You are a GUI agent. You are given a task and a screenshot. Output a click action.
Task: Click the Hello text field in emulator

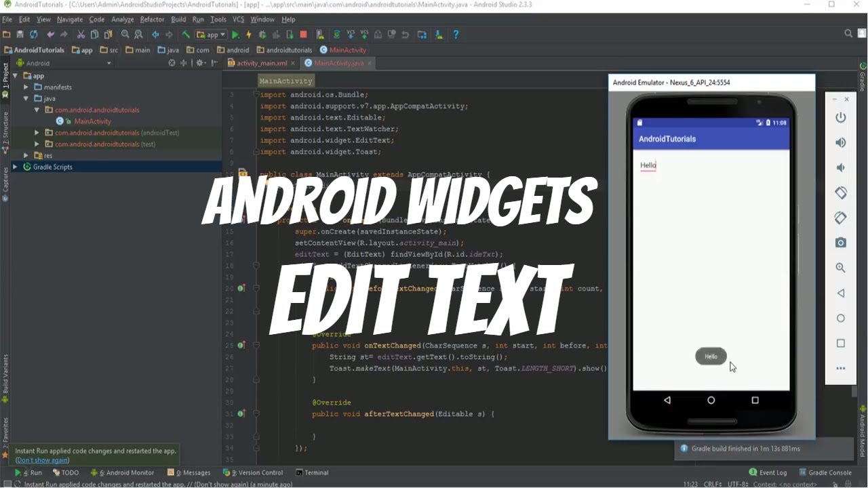coord(648,165)
